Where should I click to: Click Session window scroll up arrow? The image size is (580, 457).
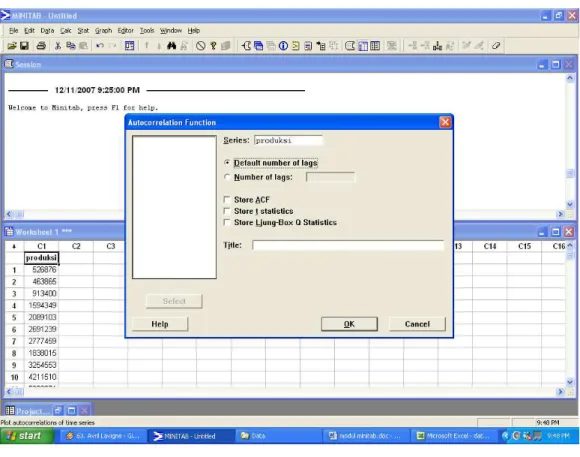tap(570, 78)
